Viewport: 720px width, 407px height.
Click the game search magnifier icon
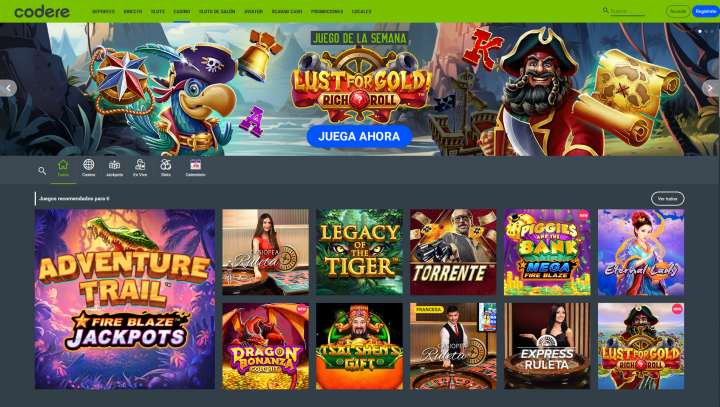pos(42,171)
